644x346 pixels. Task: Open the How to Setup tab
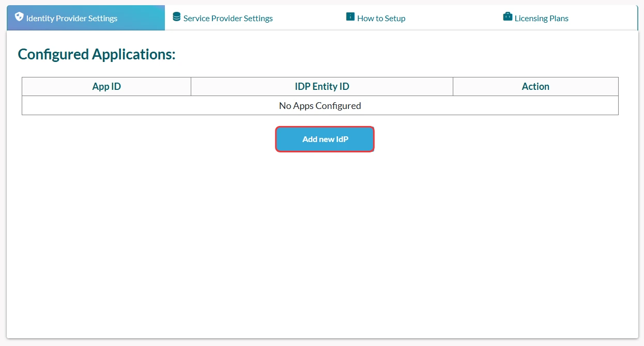[381, 19]
